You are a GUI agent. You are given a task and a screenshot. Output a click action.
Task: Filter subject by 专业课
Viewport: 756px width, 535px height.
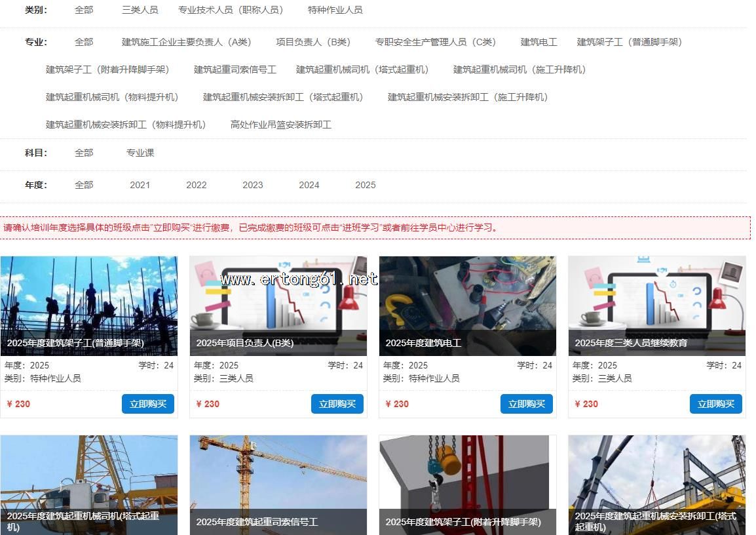click(140, 153)
